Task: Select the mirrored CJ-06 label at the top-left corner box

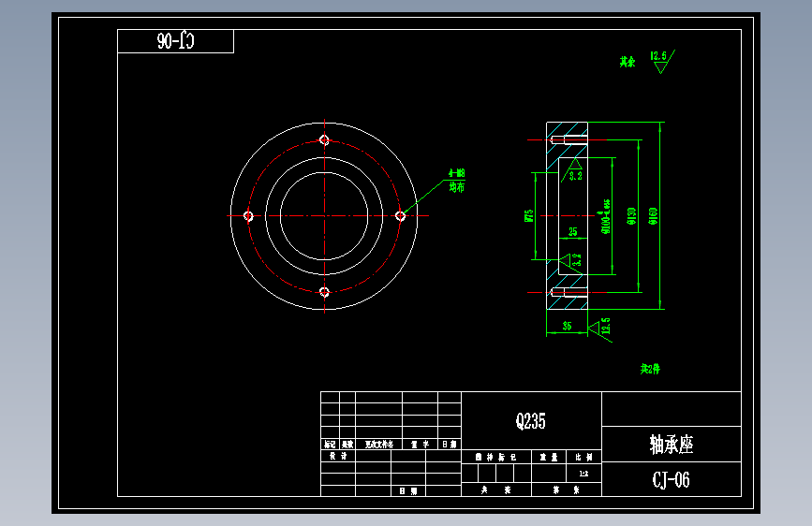Action: coord(175,41)
